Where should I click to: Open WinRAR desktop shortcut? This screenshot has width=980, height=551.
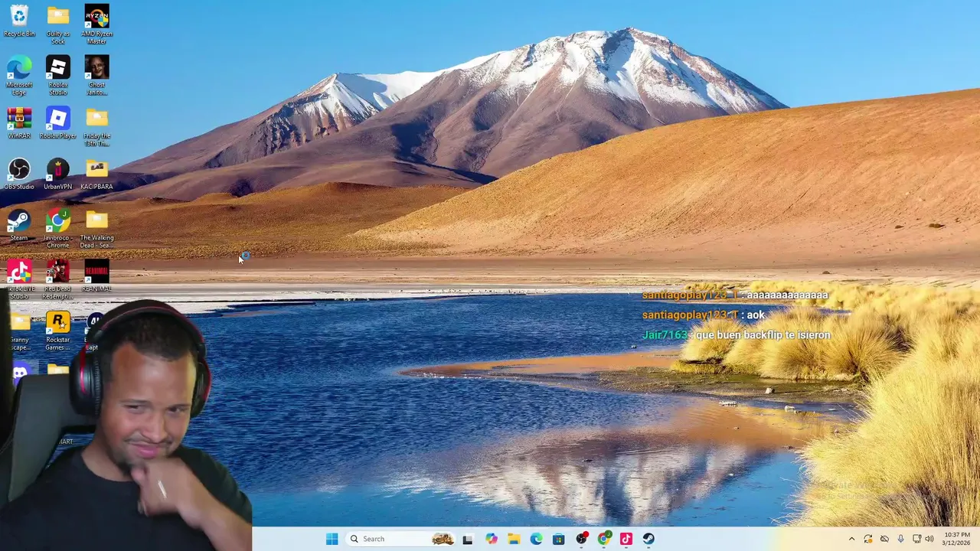point(19,122)
